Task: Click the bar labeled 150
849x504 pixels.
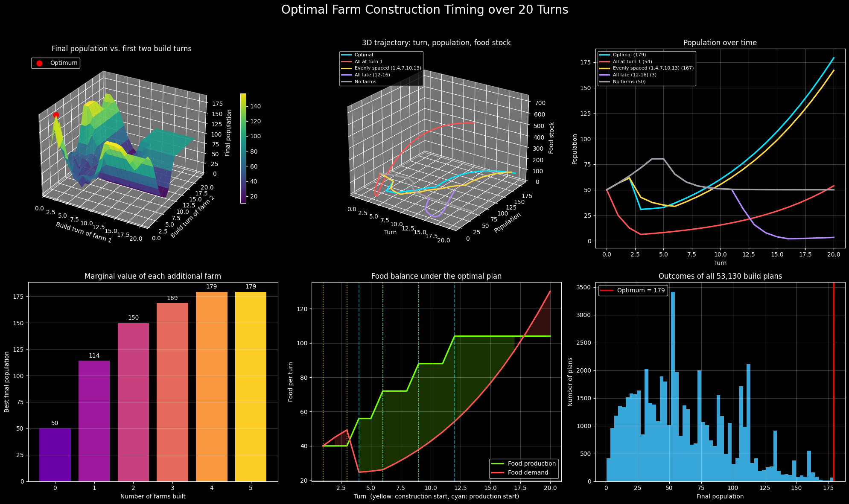Action: click(133, 402)
